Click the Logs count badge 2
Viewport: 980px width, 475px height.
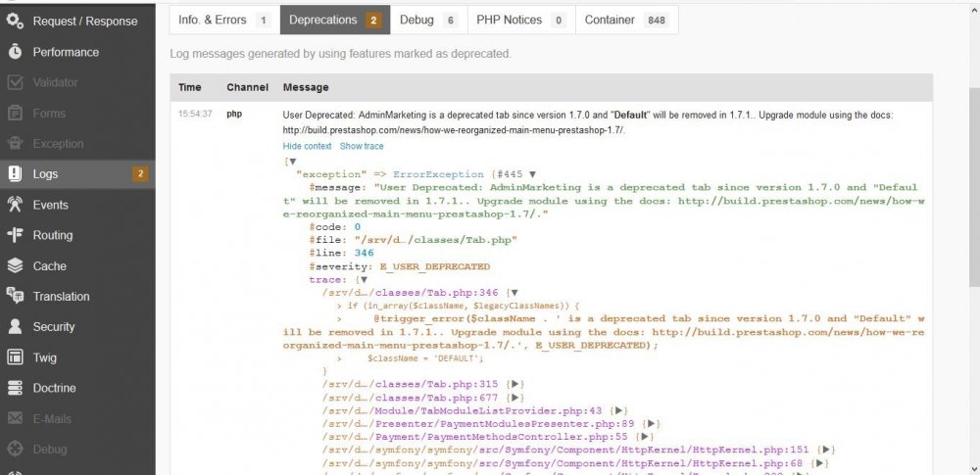click(140, 173)
